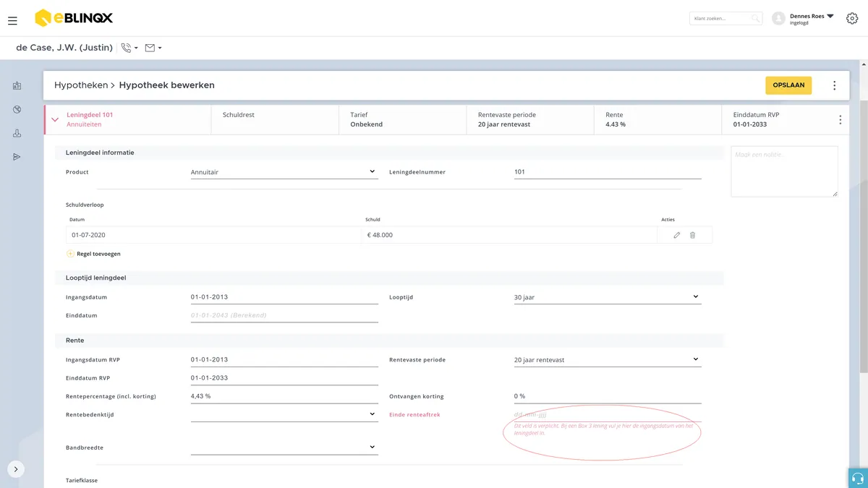Click the € 48.000 schuld cell
Image resolution: width=868 pixels, height=488 pixels.
pyautogui.click(x=509, y=235)
